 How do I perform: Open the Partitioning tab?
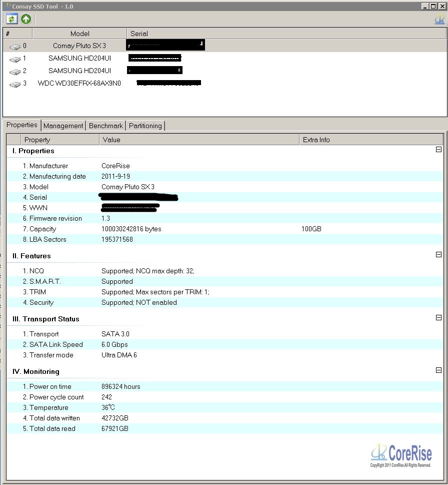pos(145,126)
